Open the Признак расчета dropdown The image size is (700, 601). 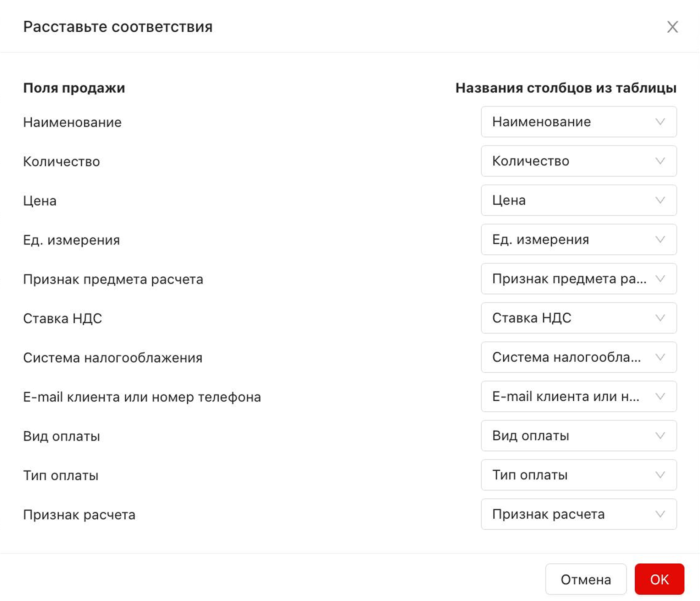[579, 514]
